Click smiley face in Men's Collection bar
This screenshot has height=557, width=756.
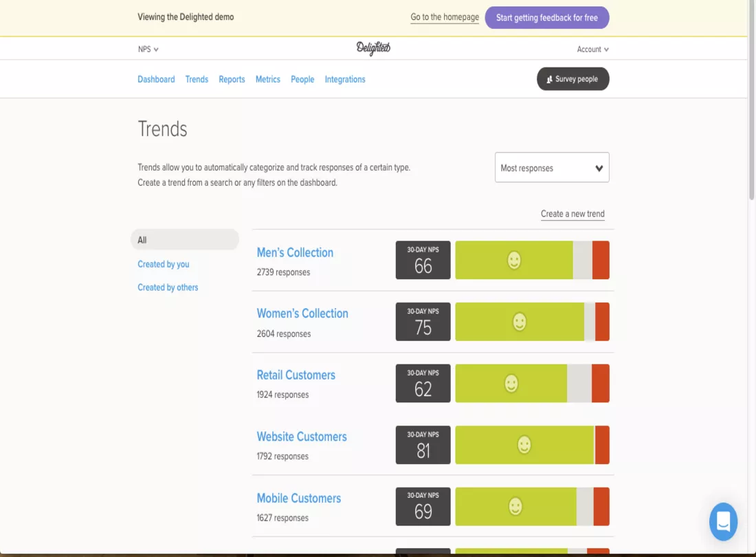(x=514, y=261)
